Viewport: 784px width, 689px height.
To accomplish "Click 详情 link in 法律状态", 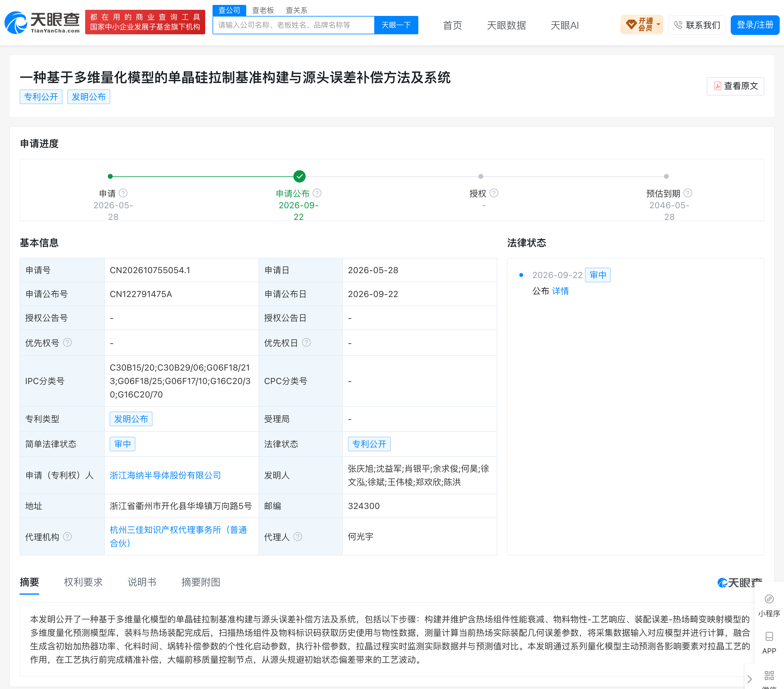I will pyautogui.click(x=560, y=291).
